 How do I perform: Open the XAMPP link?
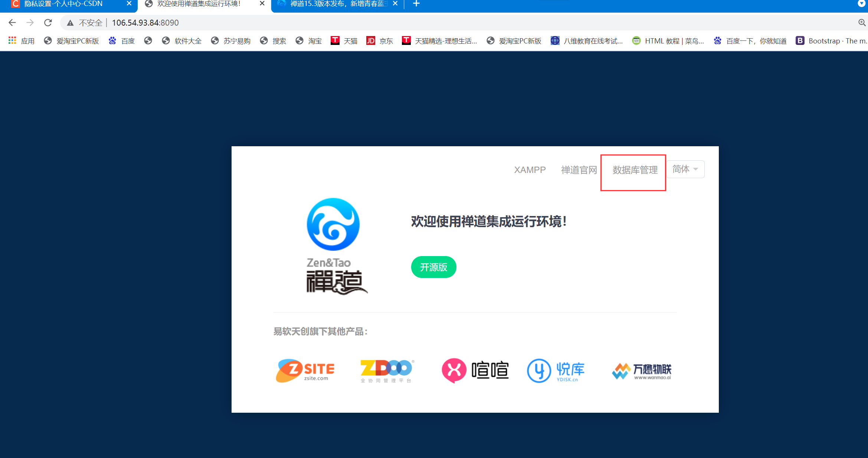[x=530, y=170]
